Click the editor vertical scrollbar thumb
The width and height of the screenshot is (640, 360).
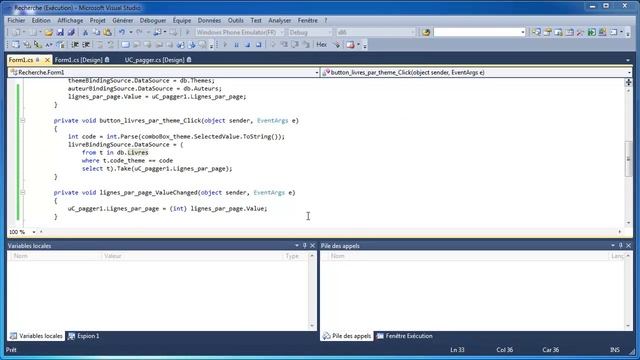pyautogui.click(x=629, y=159)
